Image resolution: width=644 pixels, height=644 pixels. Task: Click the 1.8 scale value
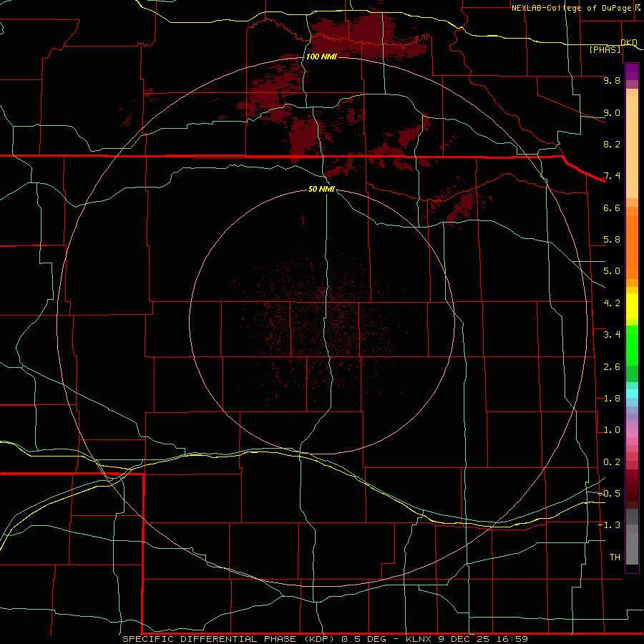click(612, 399)
